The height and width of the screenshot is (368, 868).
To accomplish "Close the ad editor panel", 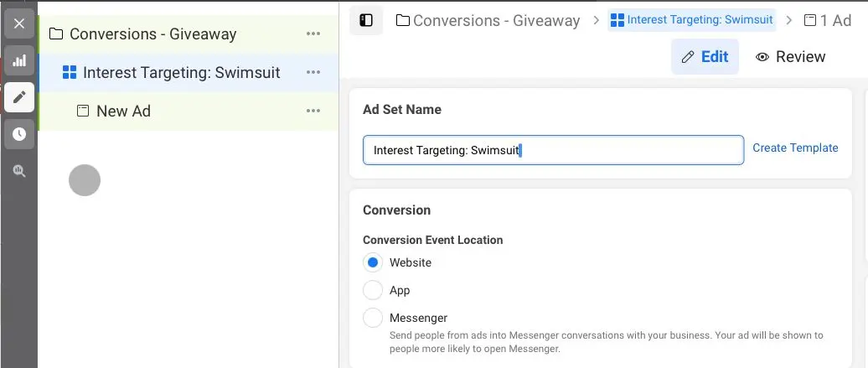I will click(19, 23).
